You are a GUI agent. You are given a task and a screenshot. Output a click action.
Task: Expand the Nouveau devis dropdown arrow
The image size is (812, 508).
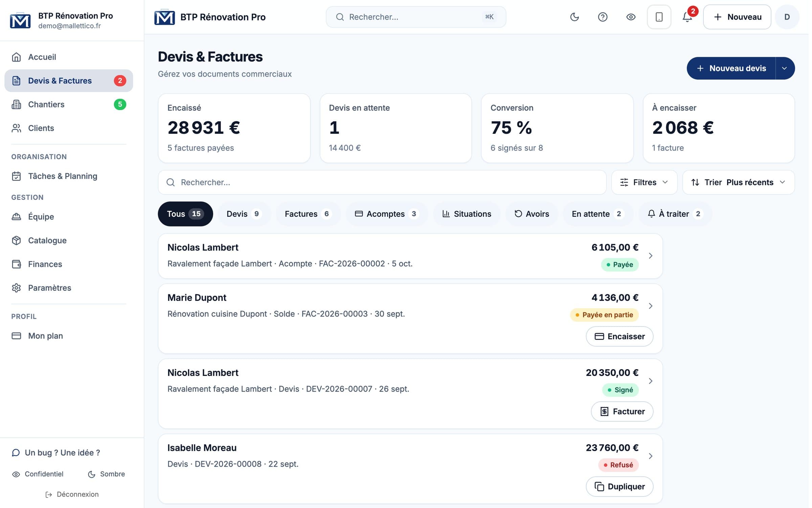(785, 68)
